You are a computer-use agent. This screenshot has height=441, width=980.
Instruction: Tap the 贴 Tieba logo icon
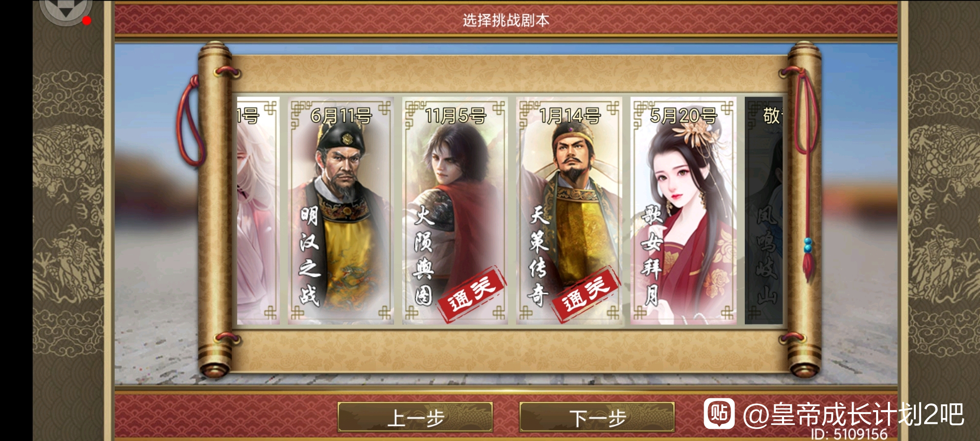[x=719, y=414]
